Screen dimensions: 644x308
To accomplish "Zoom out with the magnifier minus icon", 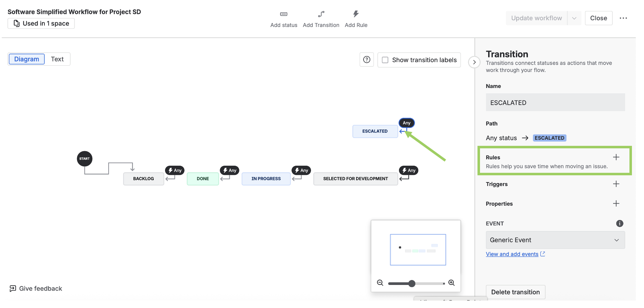I will coord(380,283).
